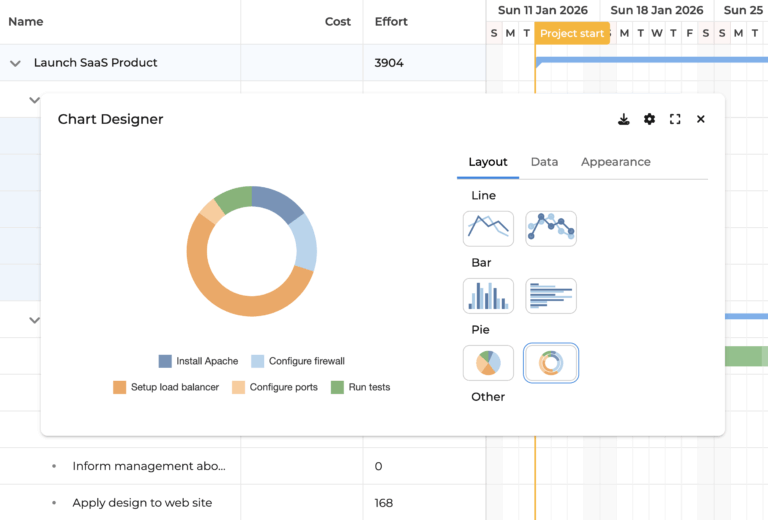Toggle Setup load balancer legend entry
The image size is (768, 520).
[x=174, y=387]
